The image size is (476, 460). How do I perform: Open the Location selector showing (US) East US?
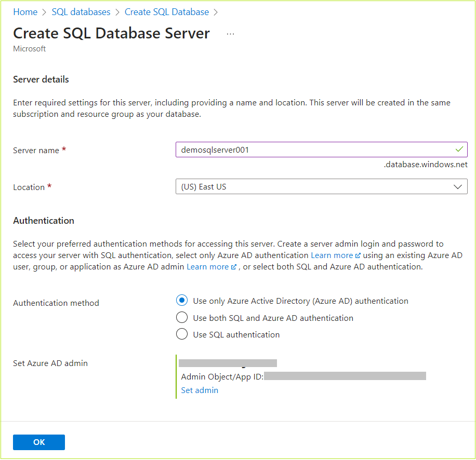tap(321, 186)
